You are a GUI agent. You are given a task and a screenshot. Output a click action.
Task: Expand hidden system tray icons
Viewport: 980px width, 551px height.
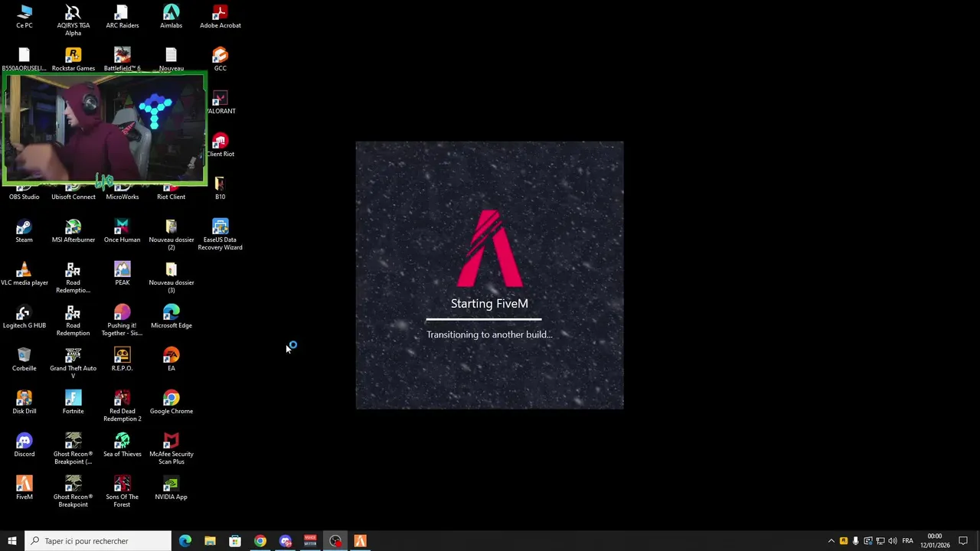coord(831,541)
